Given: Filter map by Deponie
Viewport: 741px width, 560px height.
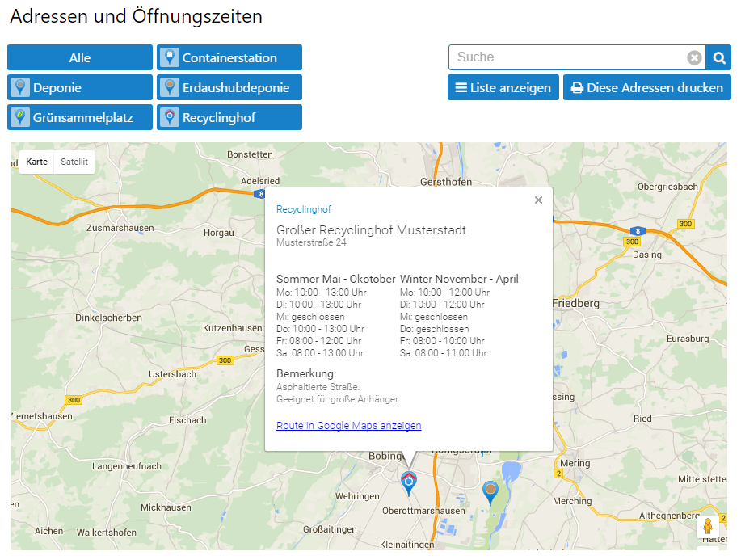Looking at the screenshot, I should click(x=80, y=87).
